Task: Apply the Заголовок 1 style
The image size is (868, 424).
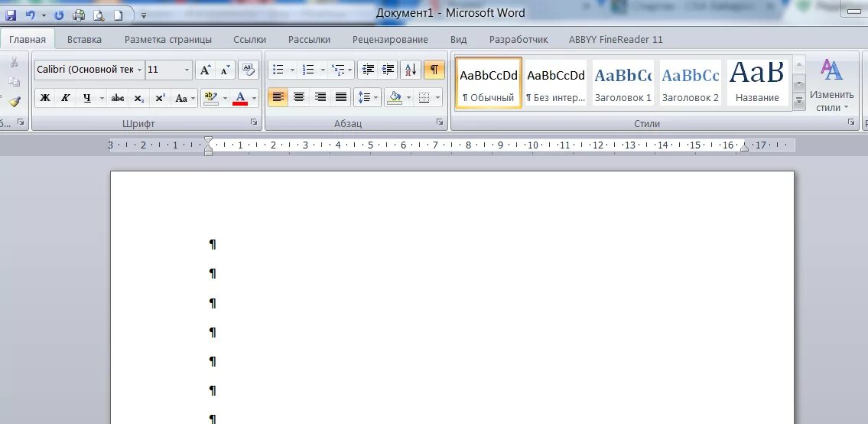Action: (623, 83)
